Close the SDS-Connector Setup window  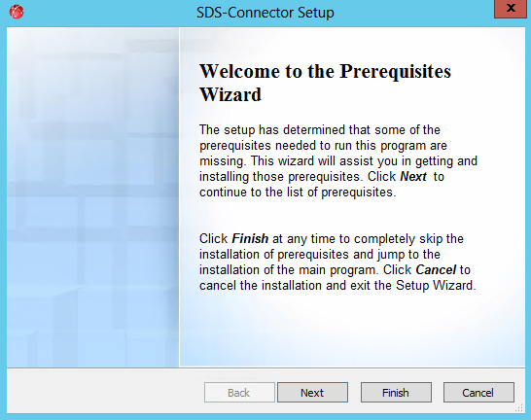[x=511, y=9]
